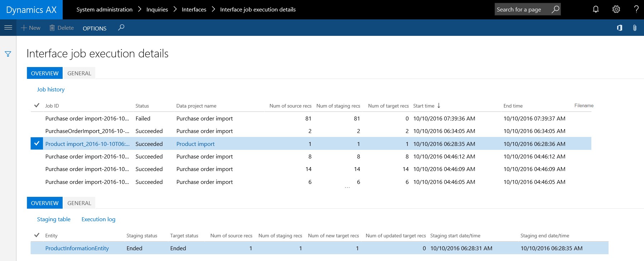The height and width of the screenshot is (261, 644).
Task: Sort by Entity column header
Action: pyautogui.click(x=51, y=236)
